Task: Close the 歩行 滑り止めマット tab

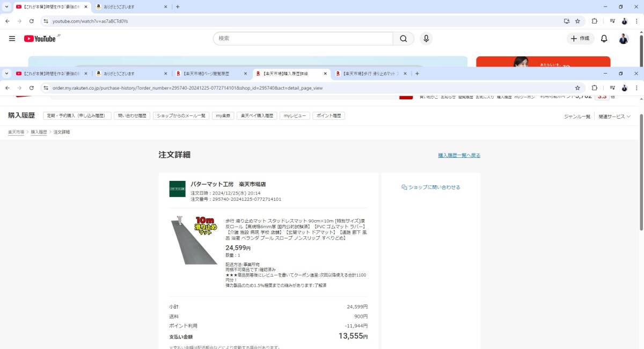Action: [x=405, y=74]
